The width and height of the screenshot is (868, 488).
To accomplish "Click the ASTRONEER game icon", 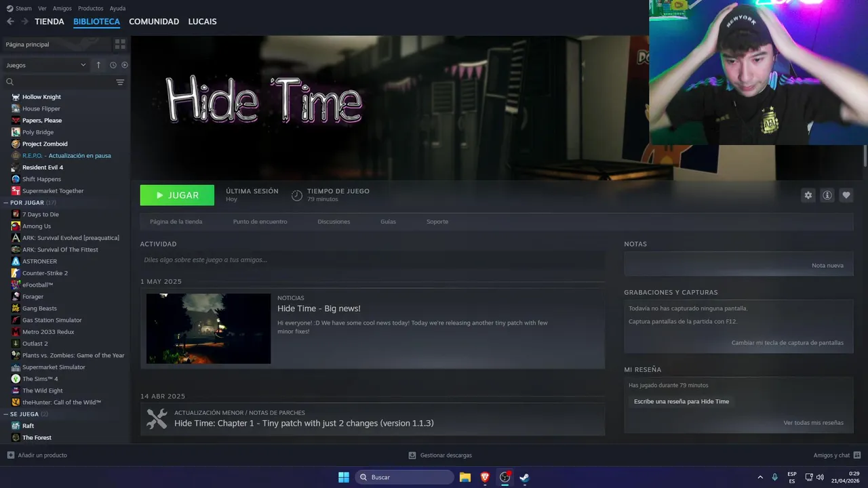I will coord(16,262).
